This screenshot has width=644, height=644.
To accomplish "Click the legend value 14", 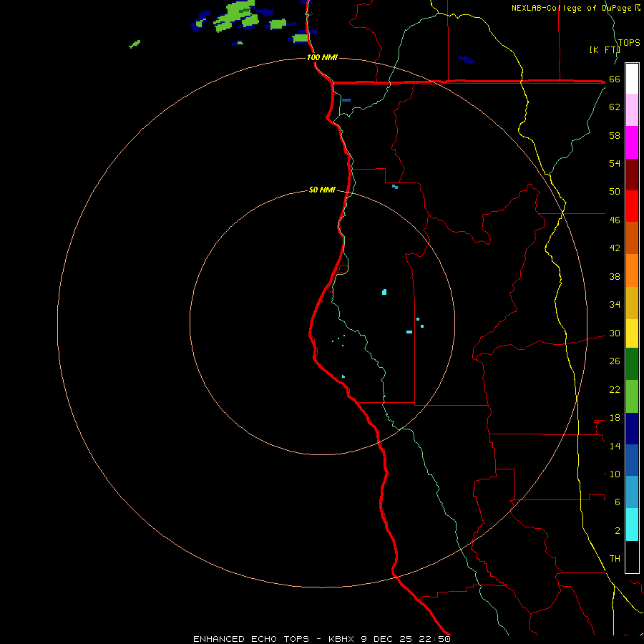I will click(x=615, y=446).
